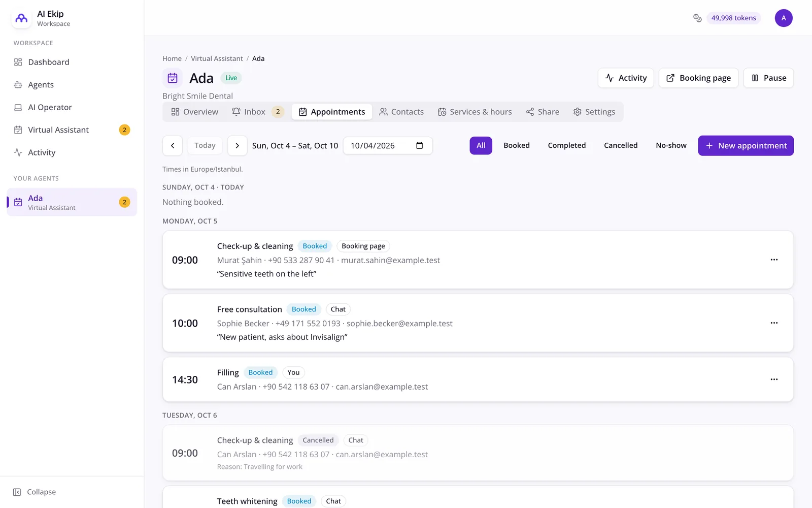Viewport: 812px width, 508px height.
Task: Switch to the Inbox tab
Action: [x=257, y=112]
